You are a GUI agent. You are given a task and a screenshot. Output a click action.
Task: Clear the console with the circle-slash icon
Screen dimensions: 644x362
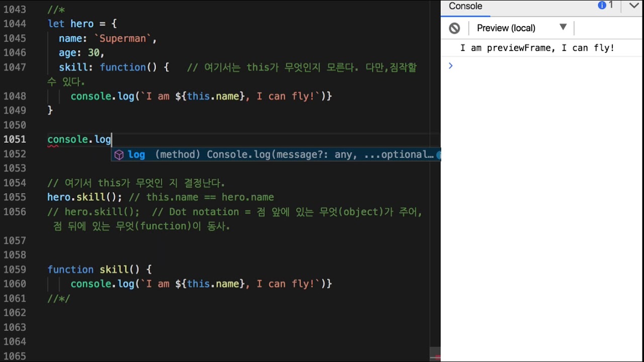454,28
